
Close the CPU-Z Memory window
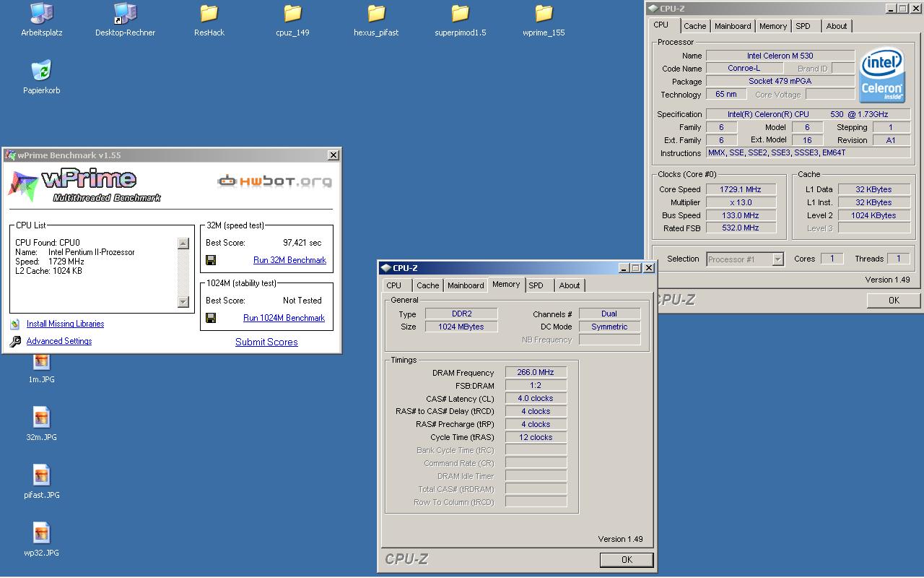(x=648, y=268)
